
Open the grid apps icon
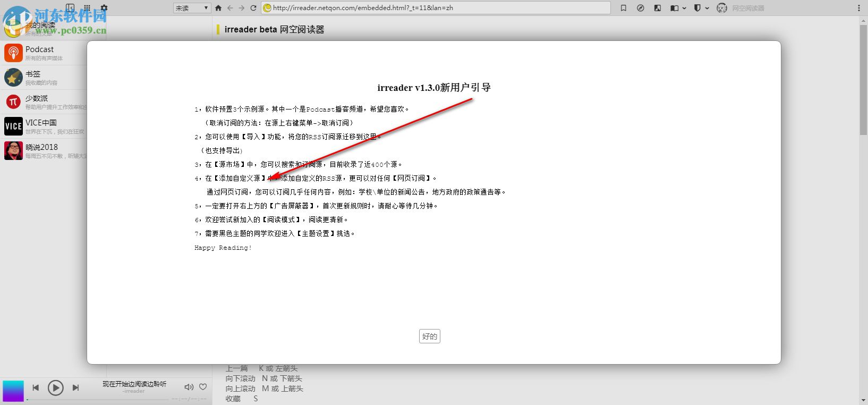(87, 8)
